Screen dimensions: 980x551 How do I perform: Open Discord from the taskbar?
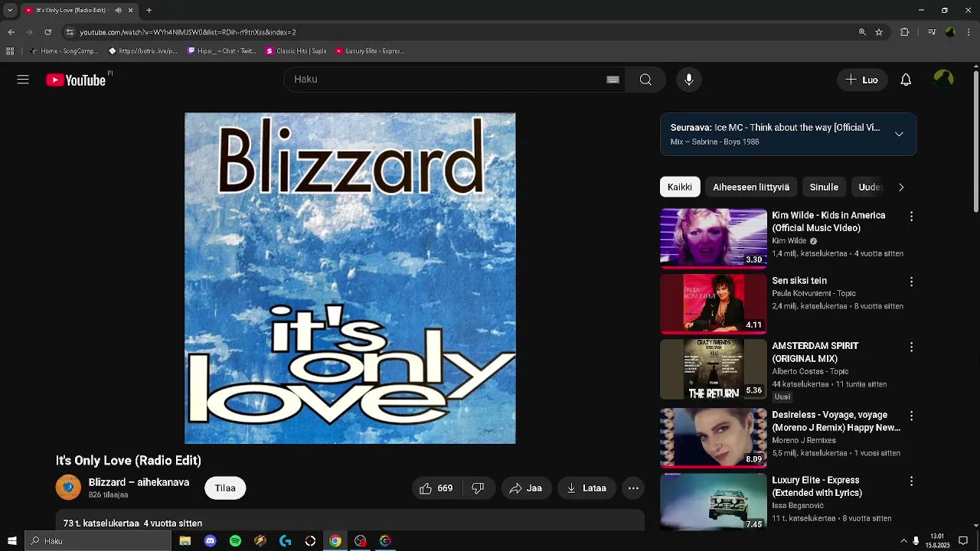click(x=210, y=541)
